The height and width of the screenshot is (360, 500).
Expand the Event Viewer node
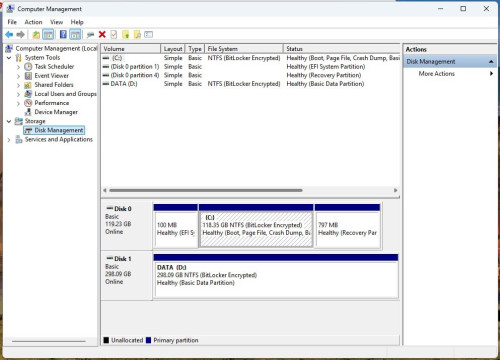point(18,76)
